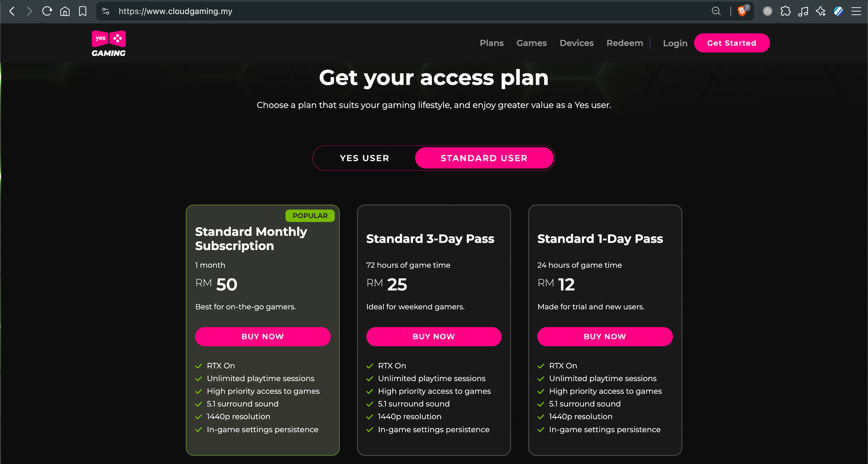Screen dimensions: 868x464
Task: Go to the Games nav item
Action: [x=532, y=43]
